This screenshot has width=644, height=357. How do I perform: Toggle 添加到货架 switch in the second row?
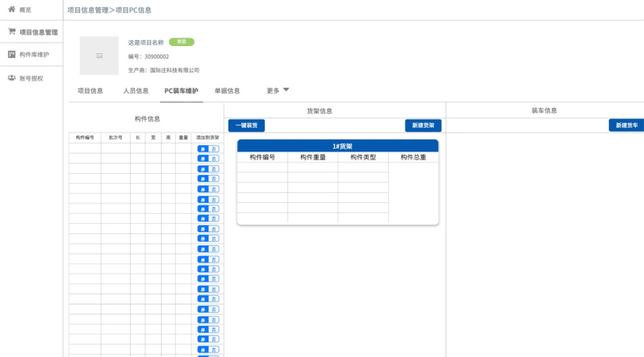(x=208, y=159)
